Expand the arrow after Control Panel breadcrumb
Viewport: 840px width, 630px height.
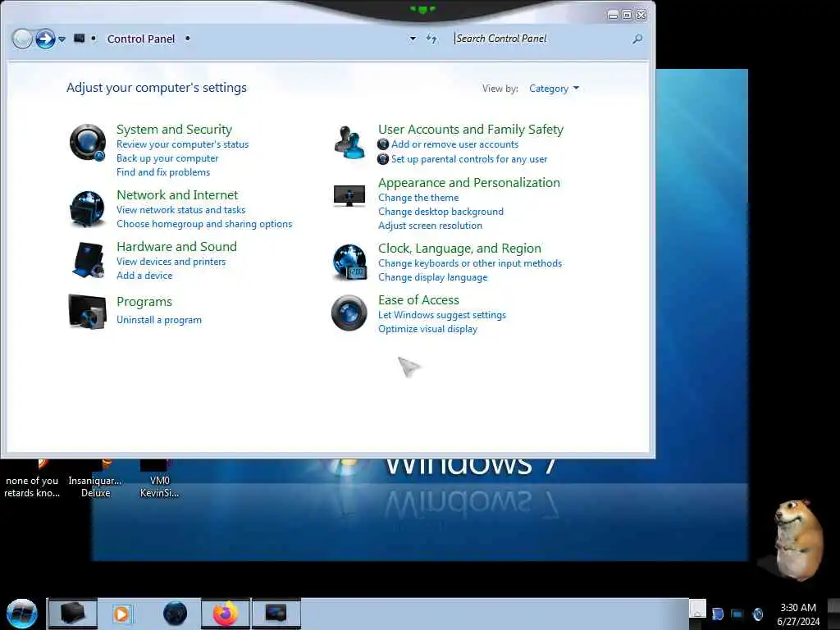point(188,39)
